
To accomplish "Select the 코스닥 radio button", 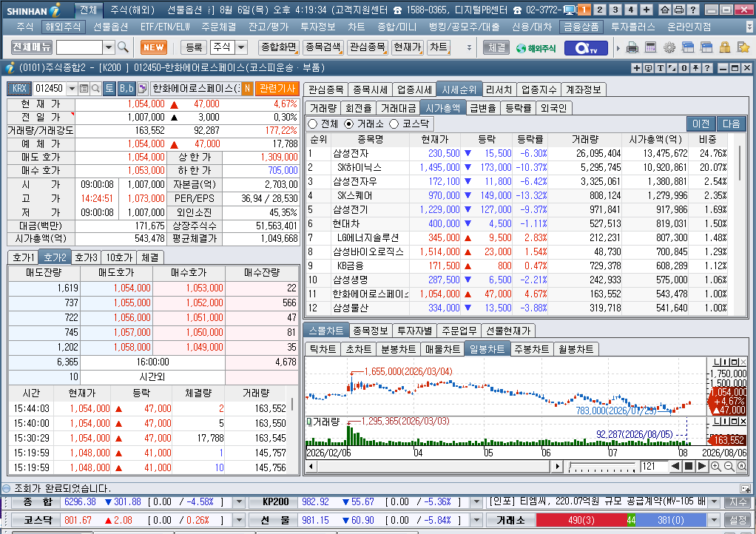I will [x=394, y=124].
